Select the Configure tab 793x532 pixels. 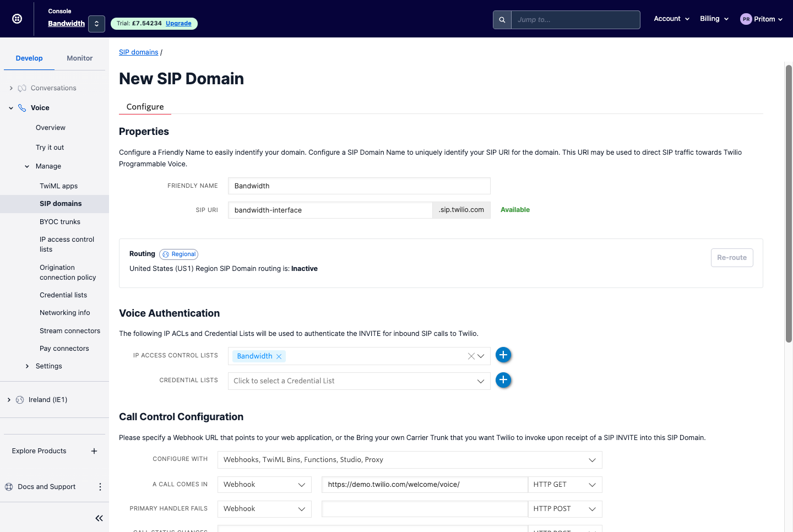point(145,107)
